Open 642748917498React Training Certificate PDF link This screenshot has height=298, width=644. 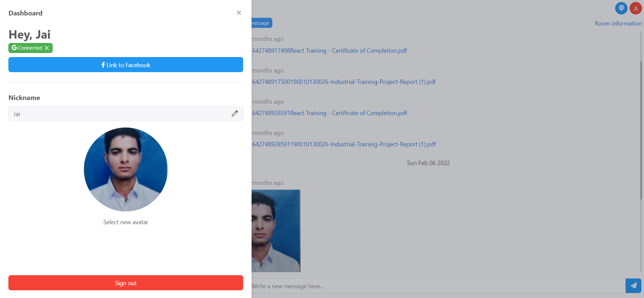[329, 51]
